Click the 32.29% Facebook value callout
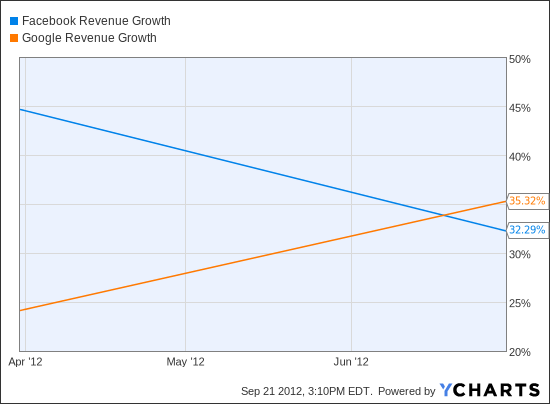This screenshot has width=550, height=404. pos(528,230)
